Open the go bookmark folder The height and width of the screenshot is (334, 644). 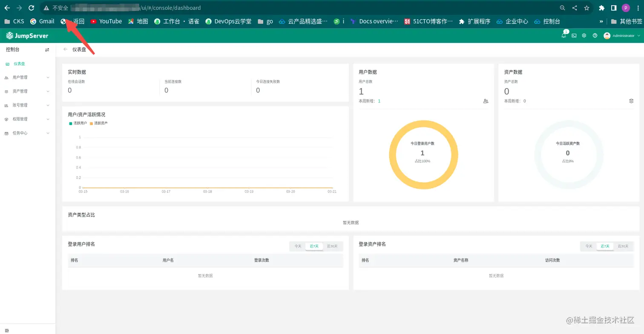point(265,21)
